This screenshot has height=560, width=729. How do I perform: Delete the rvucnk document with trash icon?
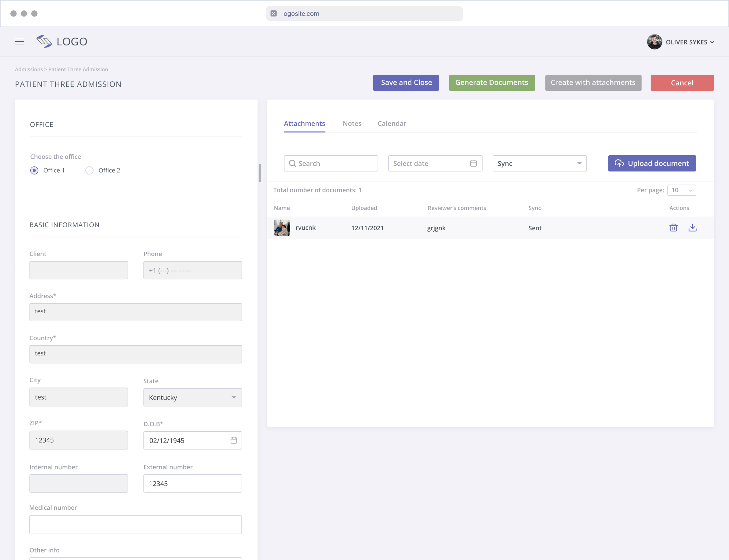click(673, 228)
